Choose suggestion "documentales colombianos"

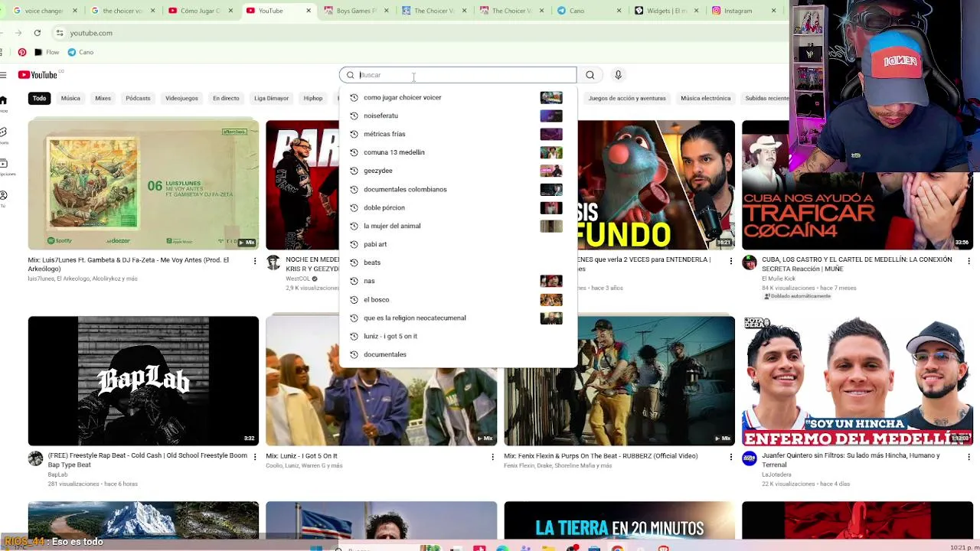pyautogui.click(x=458, y=189)
